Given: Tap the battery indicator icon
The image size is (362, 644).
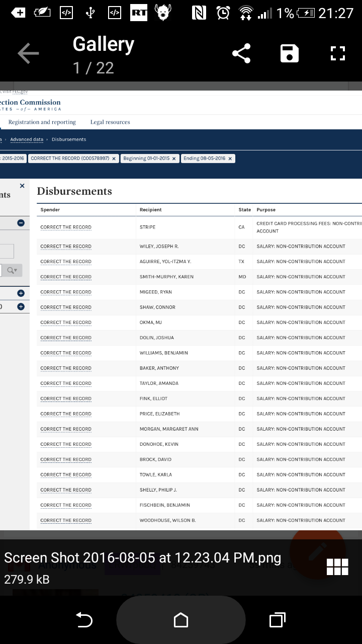Looking at the screenshot, I should coord(306,13).
